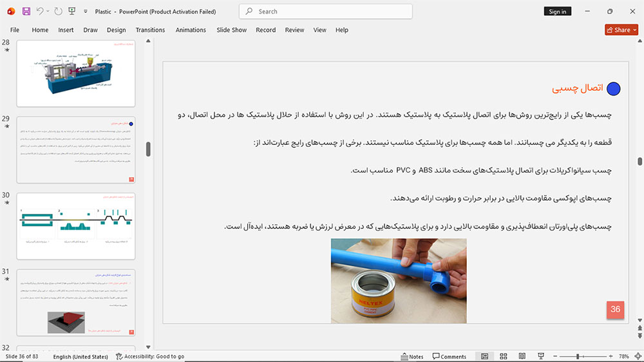Start presentation from beginning icon
The height and width of the screenshot is (362, 644).
(72, 12)
